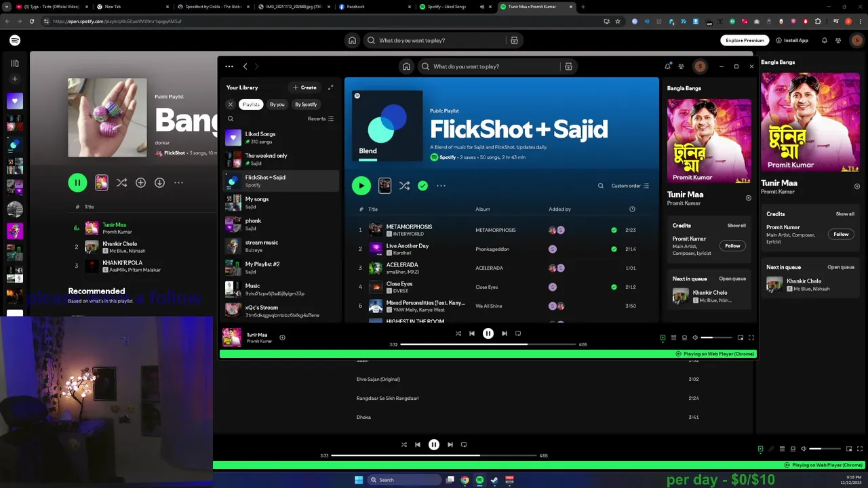Follow Promit Kumar in desktop app panel
The width and height of the screenshot is (868, 488).
[x=732, y=246]
